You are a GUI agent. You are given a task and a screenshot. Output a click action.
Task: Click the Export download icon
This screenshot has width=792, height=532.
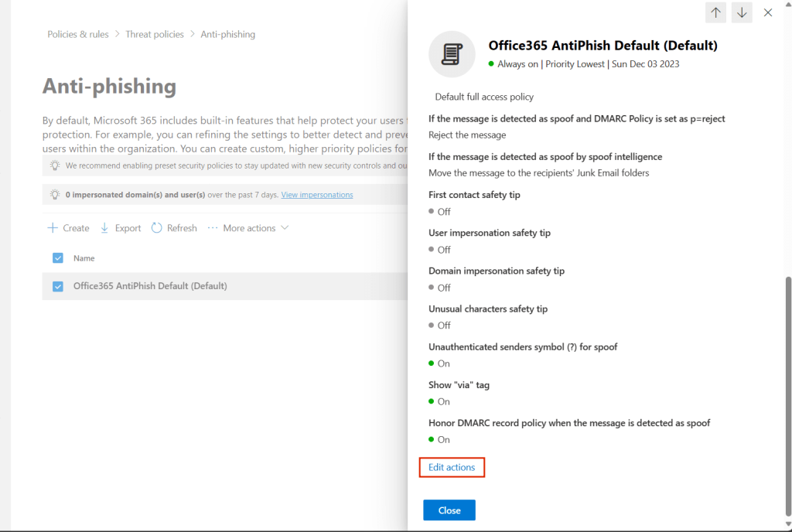click(105, 228)
